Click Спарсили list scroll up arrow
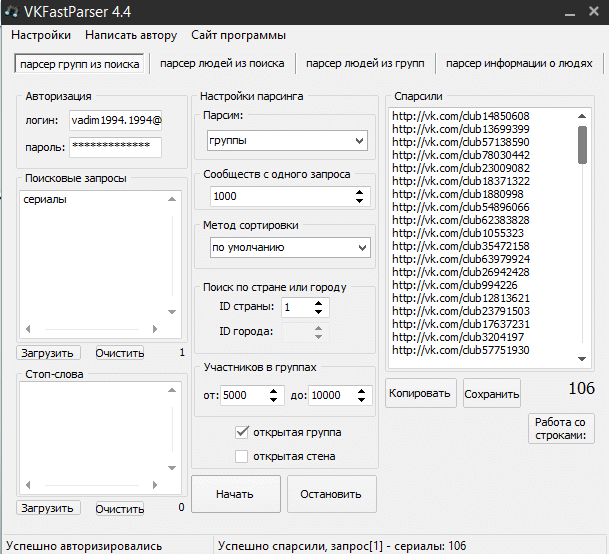The image size is (609, 554). (582, 116)
